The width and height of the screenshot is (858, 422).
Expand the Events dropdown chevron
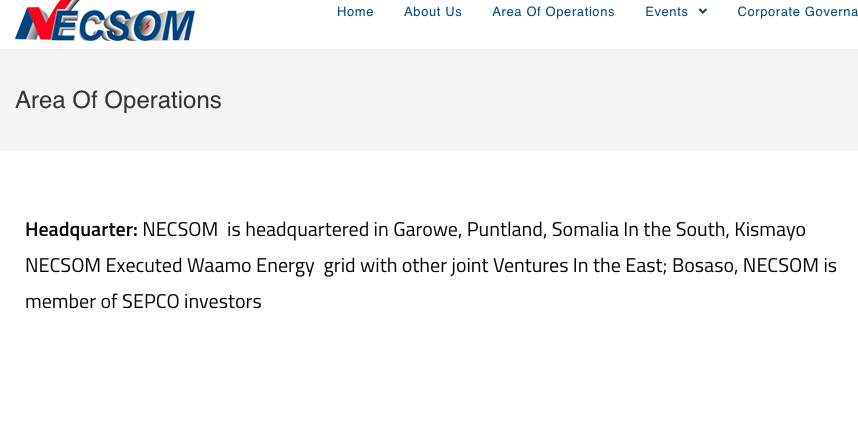pyautogui.click(x=703, y=12)
